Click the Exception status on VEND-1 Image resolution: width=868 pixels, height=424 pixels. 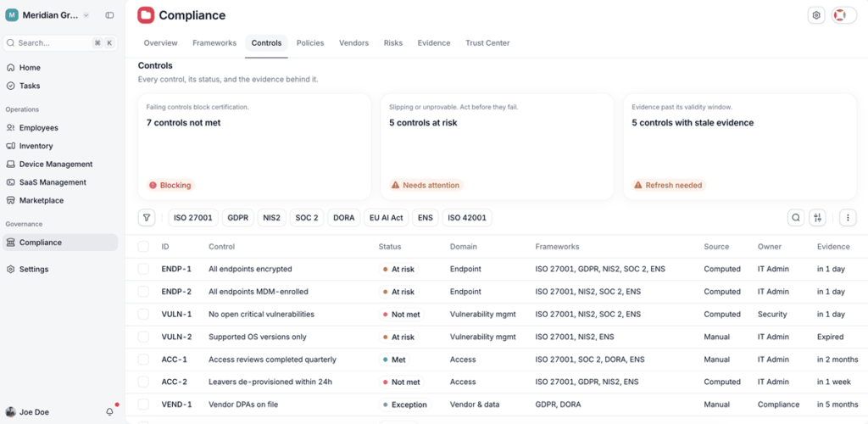(405, 404)
